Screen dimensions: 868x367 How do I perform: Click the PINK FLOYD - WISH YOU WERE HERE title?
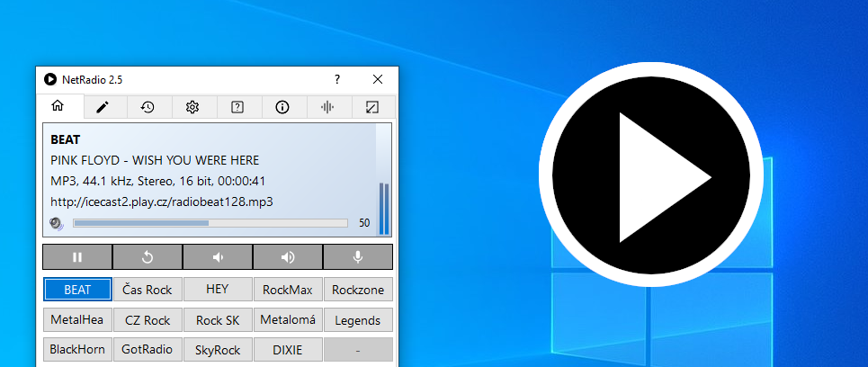point(155,160)
